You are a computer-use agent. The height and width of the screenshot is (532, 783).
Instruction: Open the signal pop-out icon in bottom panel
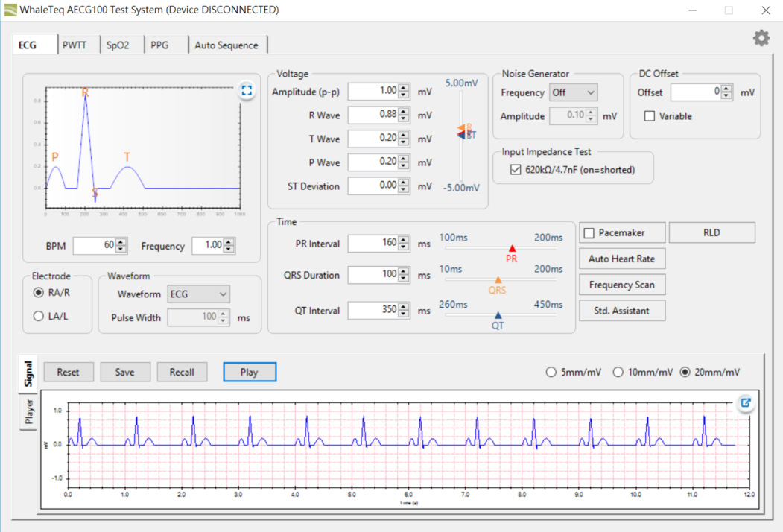745,402
